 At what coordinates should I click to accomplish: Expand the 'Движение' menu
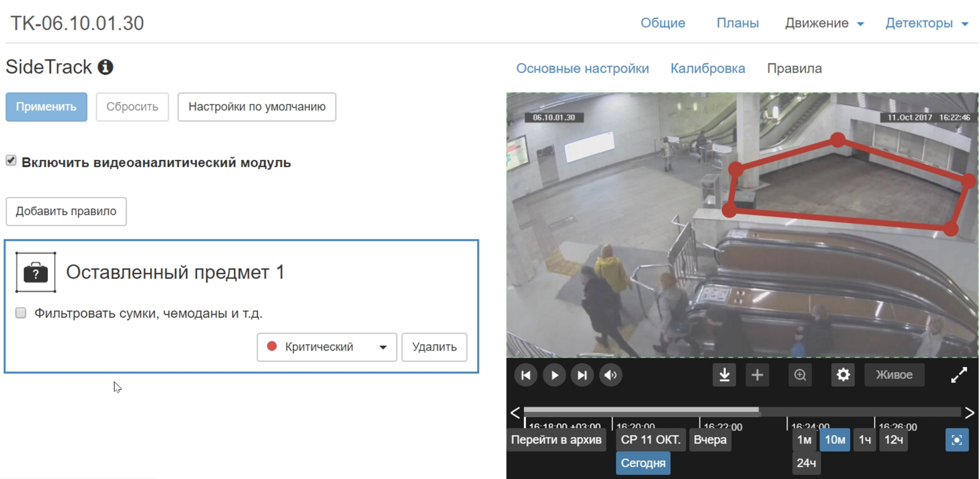pos(824,23)
